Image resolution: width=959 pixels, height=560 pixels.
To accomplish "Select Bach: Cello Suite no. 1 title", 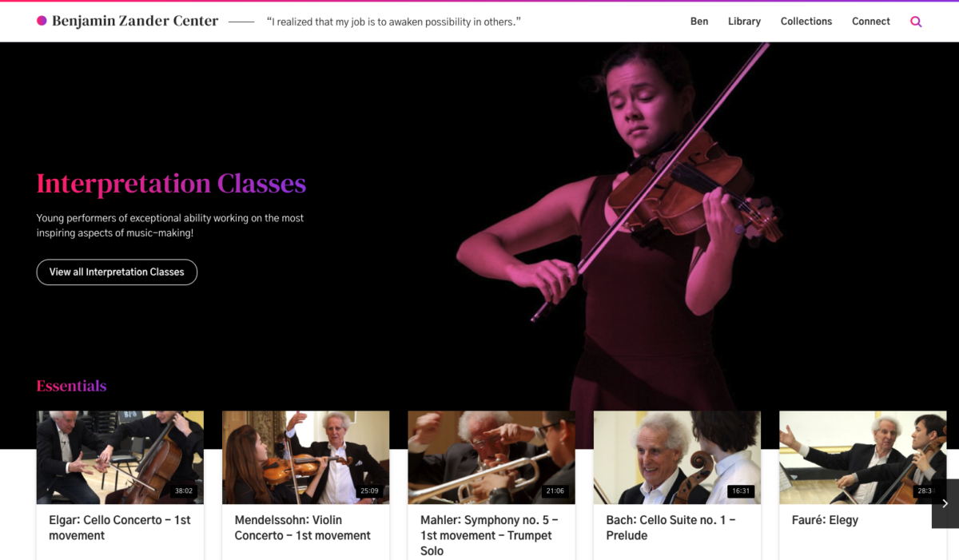I will (671, 527).
